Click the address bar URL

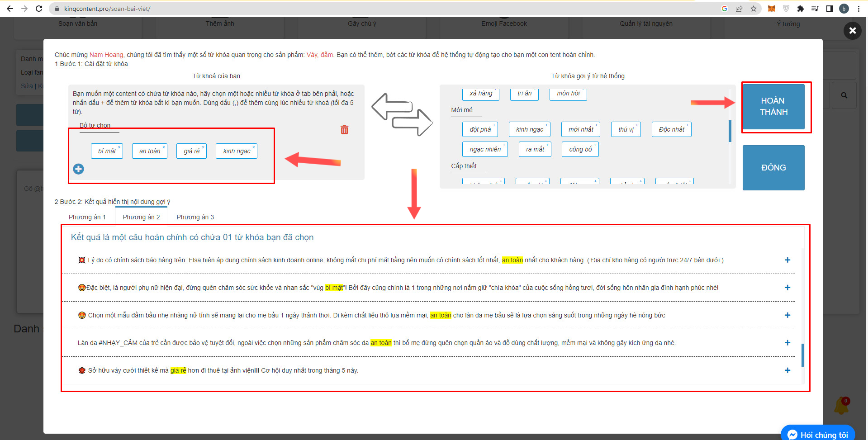pos(107,9)
